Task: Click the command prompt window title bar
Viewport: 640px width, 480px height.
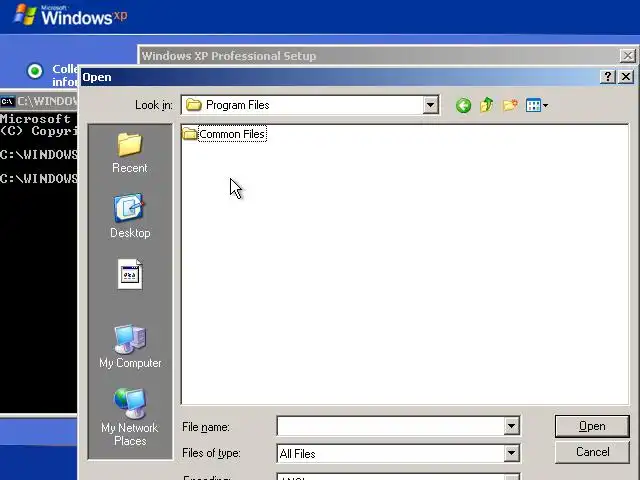Action: click(39, 101)
